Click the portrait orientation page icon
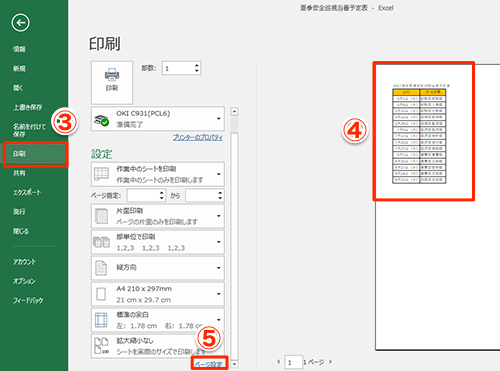Screen dimensions: 500x371 pyautogui.click(x=101, y=268)
